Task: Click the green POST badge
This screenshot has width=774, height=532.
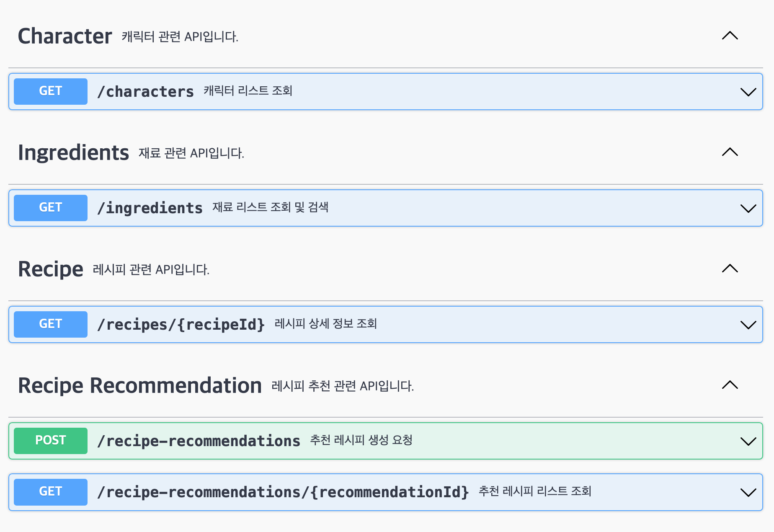Action: (x=51, y=441)
